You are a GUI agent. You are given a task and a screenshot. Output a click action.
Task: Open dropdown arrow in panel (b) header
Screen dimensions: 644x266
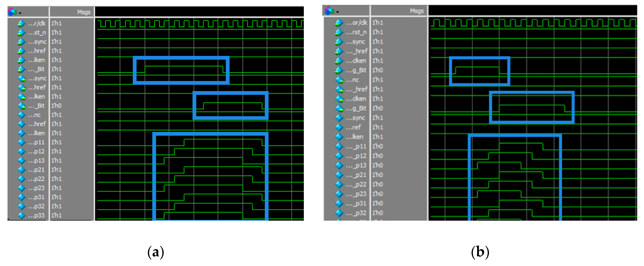click(337, 12)
